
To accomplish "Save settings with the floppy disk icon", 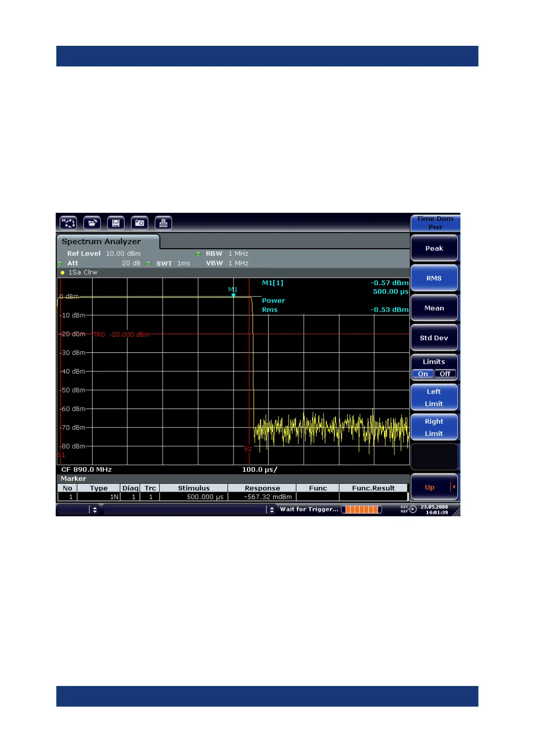I will pyautogui.click(x=116, y=223).
